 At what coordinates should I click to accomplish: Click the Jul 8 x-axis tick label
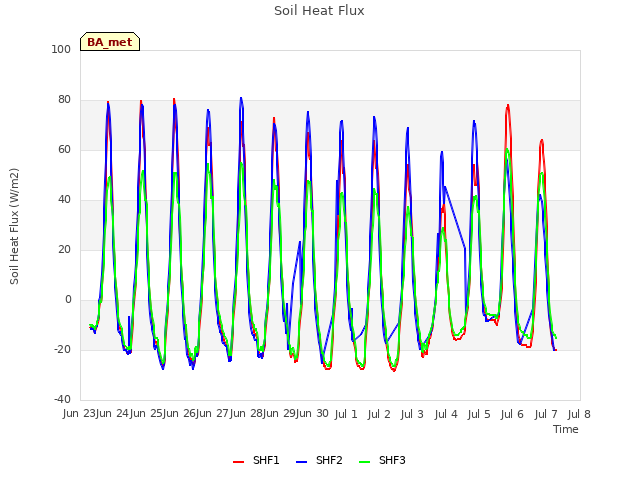point(579,414)
